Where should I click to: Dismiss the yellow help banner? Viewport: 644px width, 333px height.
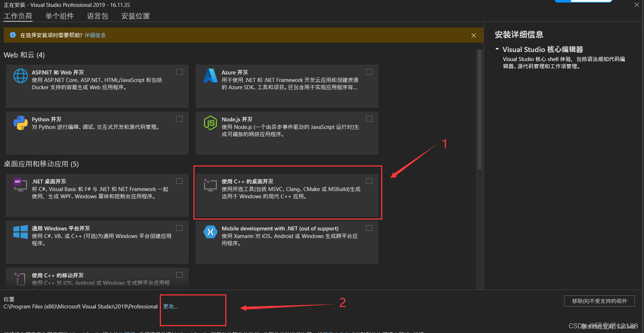pos(474,35)
